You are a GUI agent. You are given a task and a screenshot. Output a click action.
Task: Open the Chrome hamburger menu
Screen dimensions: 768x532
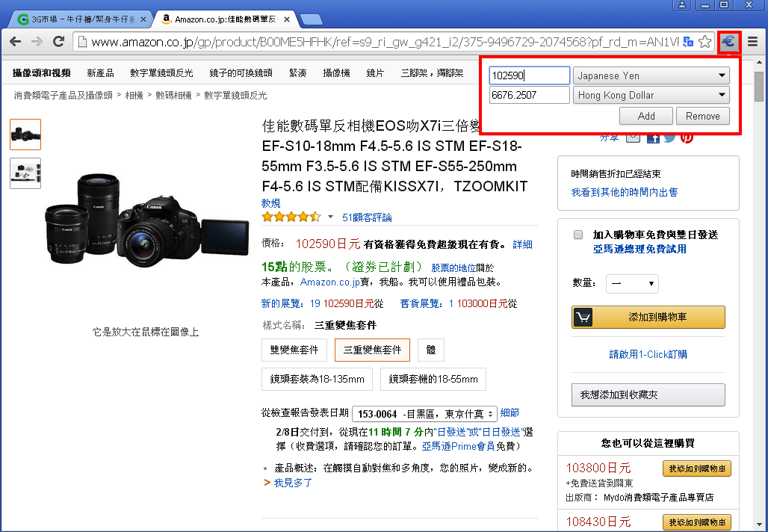click(x=753, y=42)
